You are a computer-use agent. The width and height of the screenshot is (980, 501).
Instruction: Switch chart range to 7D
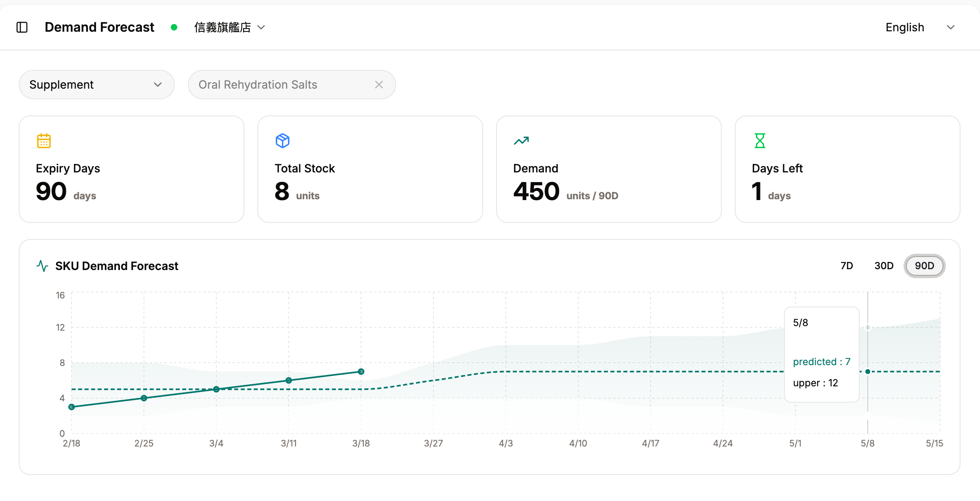[847, 266]
